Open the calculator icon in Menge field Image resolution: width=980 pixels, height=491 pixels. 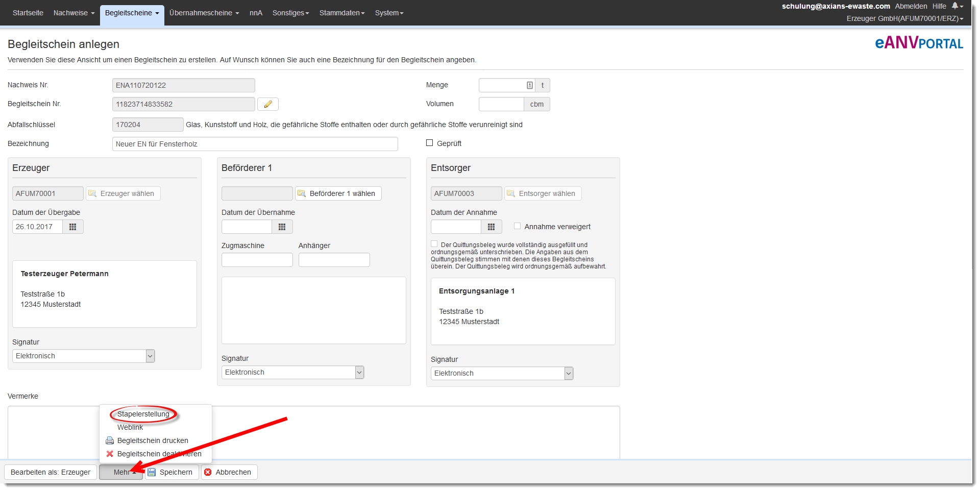pos(530,85)
